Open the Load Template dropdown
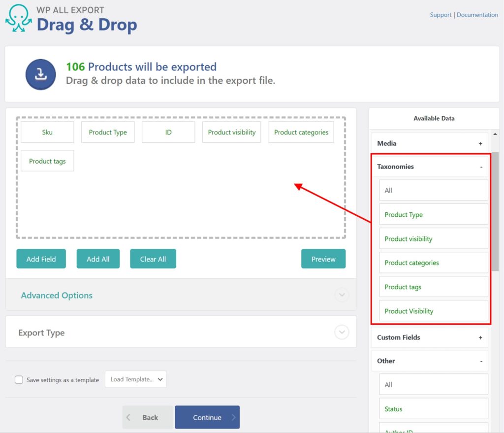The image size is (504, 433). [x=136, y=379]
